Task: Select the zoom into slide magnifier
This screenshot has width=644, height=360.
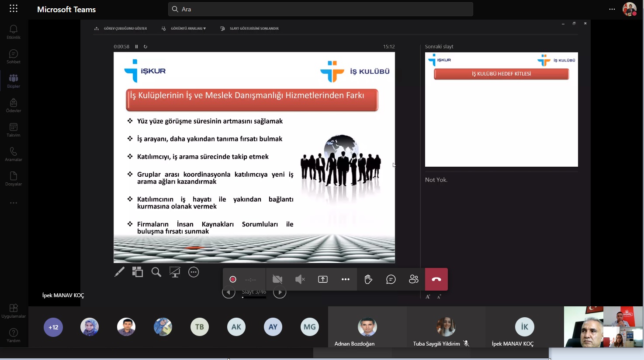Action: coord(156,272)
